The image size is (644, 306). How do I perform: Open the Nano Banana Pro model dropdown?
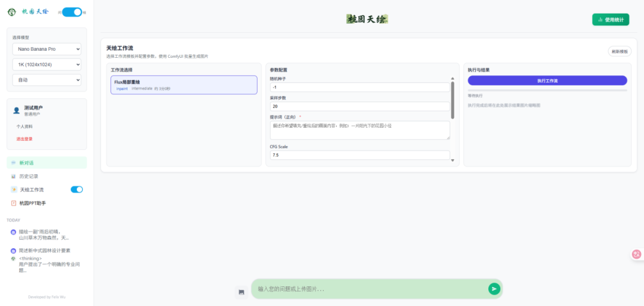point(47,49)
